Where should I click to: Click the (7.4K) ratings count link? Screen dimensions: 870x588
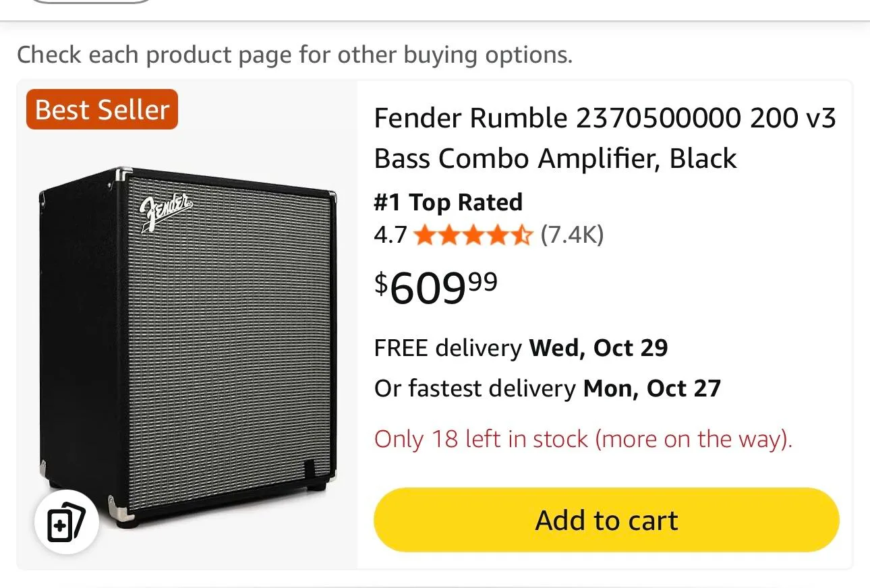pos(572,235)
